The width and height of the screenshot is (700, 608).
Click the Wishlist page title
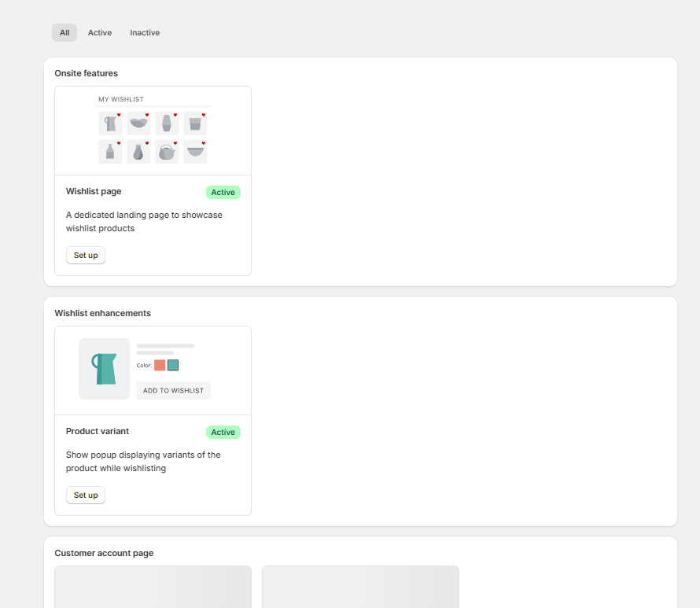pos(94,191)
